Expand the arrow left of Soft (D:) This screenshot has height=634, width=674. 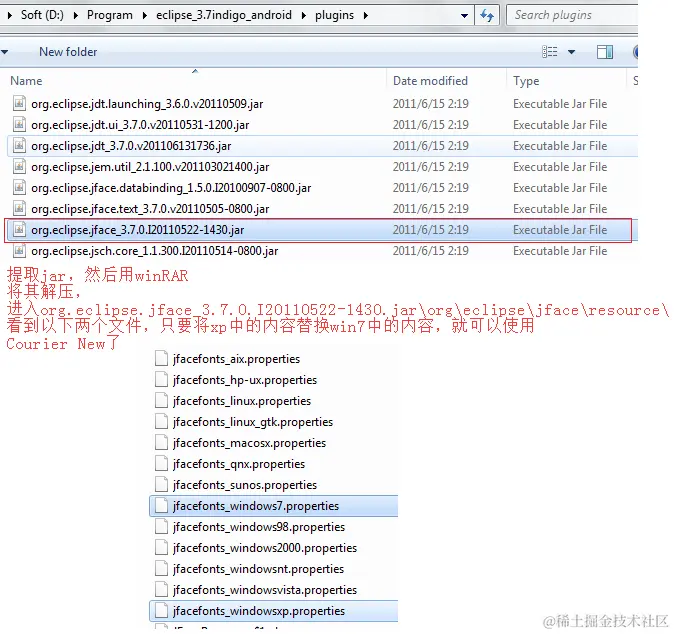click(x=10, y=15)
